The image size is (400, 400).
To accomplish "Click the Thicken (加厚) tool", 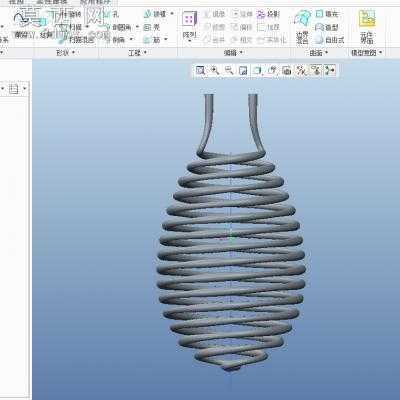I will pos(268,27).
